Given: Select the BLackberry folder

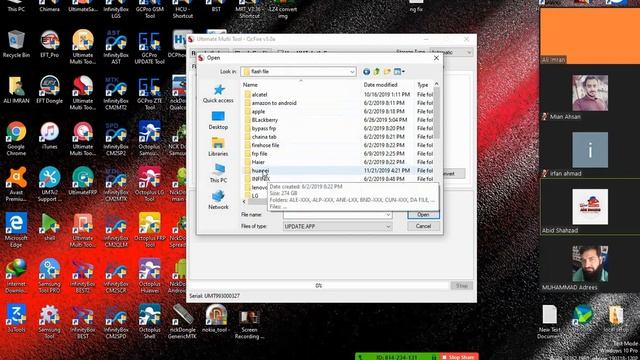Looking at the screenshot, I should [264, 120].
